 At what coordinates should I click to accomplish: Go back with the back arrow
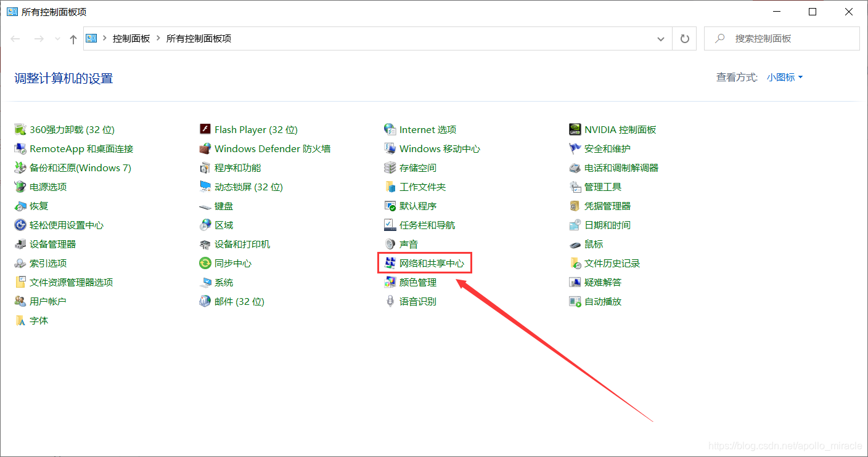point(15,39)
